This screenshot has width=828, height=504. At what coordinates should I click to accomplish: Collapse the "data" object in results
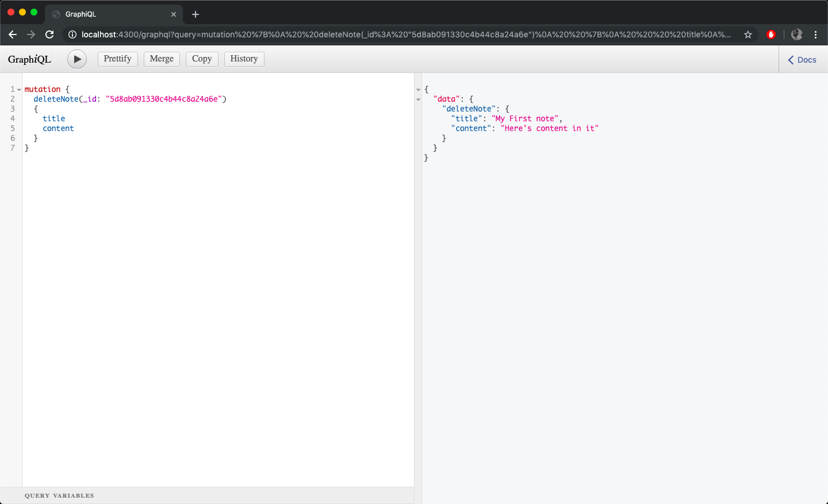pos(419,99)
